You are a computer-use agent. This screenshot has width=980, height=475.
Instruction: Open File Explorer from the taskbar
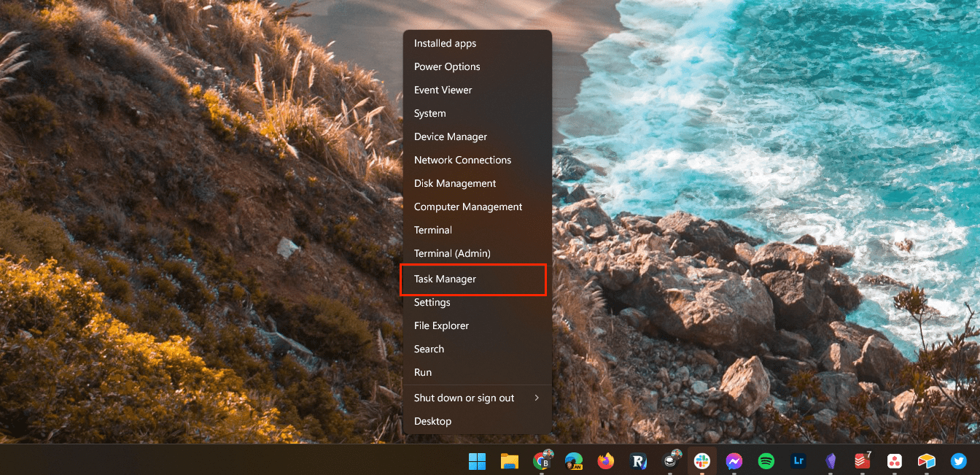click(509, 461)
